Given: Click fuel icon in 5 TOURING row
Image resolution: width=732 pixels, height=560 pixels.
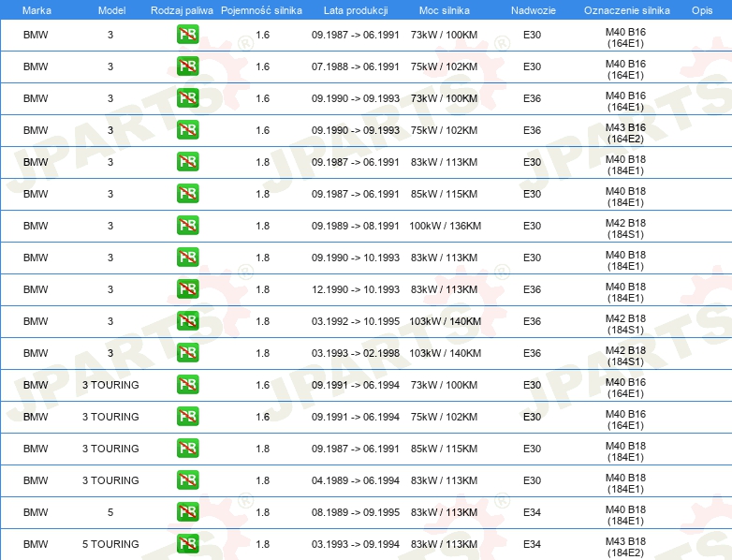Looking at the screenshot, I should [x=187, y=544].
